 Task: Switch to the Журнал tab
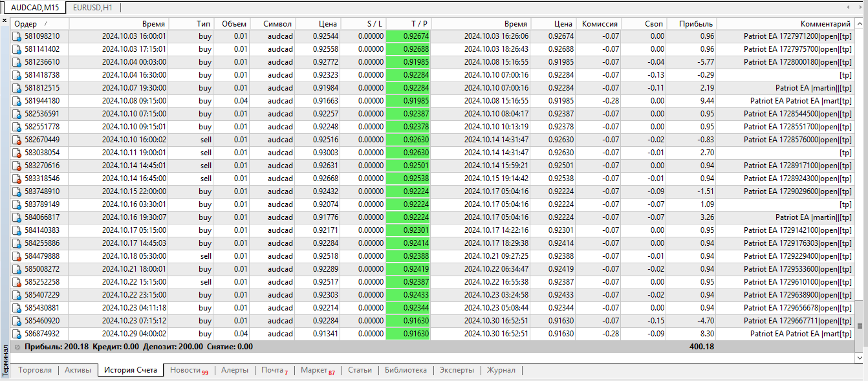(x=501, y=370)
